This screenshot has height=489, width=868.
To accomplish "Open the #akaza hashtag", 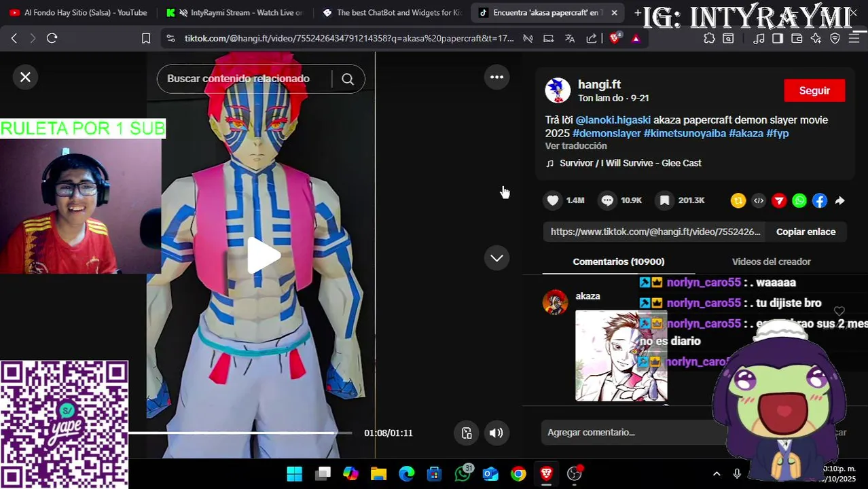I will coord(746,133).
